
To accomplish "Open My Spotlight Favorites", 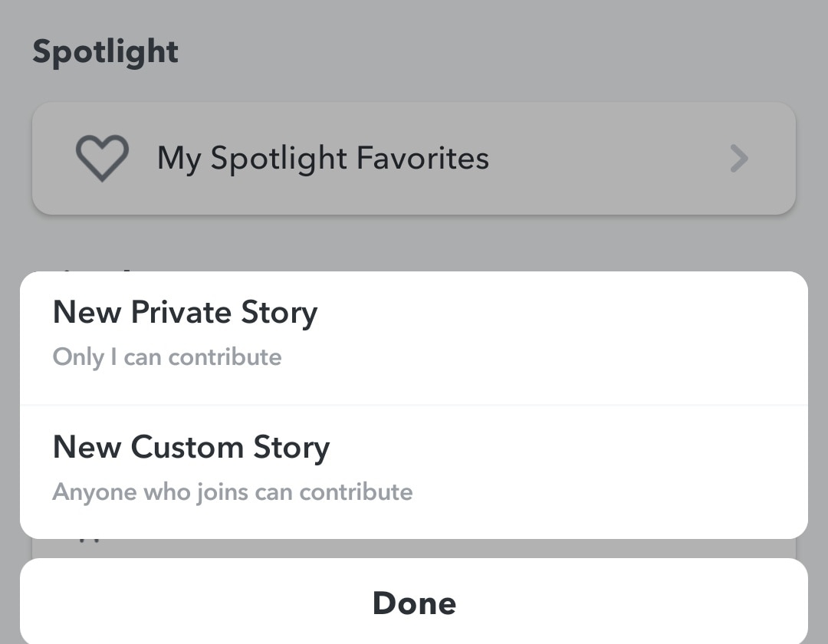I will [323, 159].
